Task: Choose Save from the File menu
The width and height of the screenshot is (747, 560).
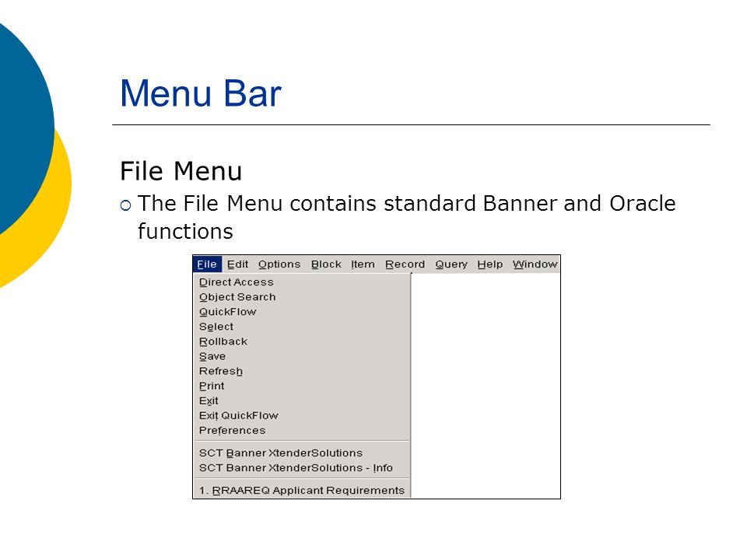Action: 302,356
